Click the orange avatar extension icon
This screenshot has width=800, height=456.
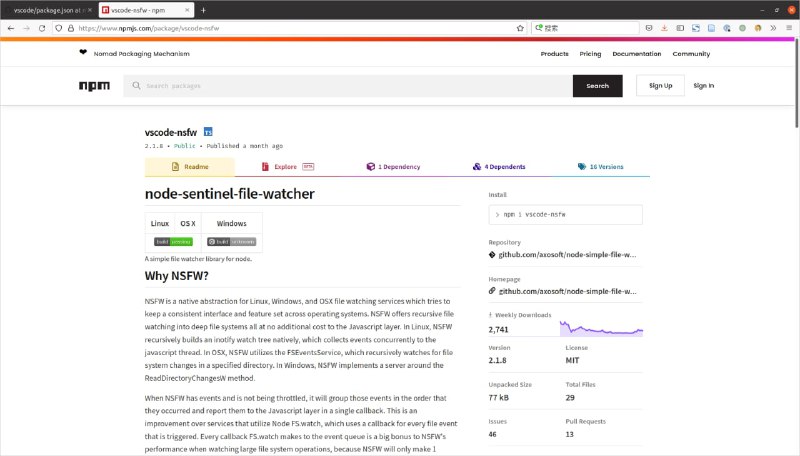[x=758, y=28]
